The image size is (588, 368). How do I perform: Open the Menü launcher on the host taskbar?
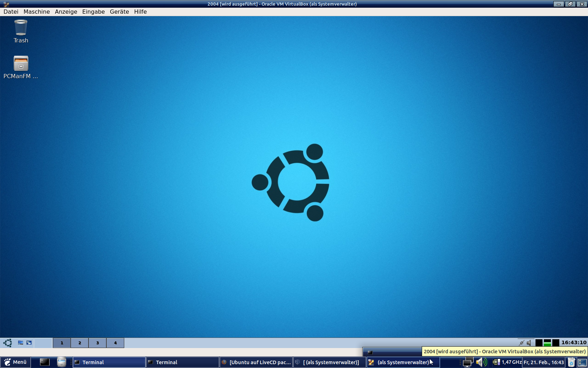[16, 362]
